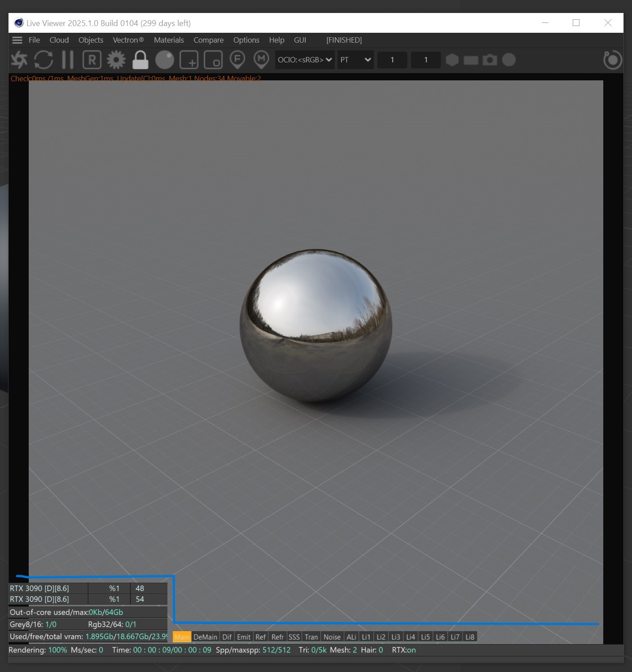Click the [FINISHED] status text
The width and height of the screenshot is (632, 672).
(344, 40)
